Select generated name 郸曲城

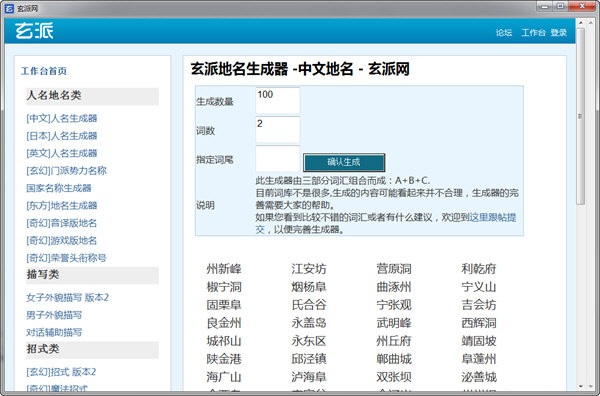click(394, 359)
